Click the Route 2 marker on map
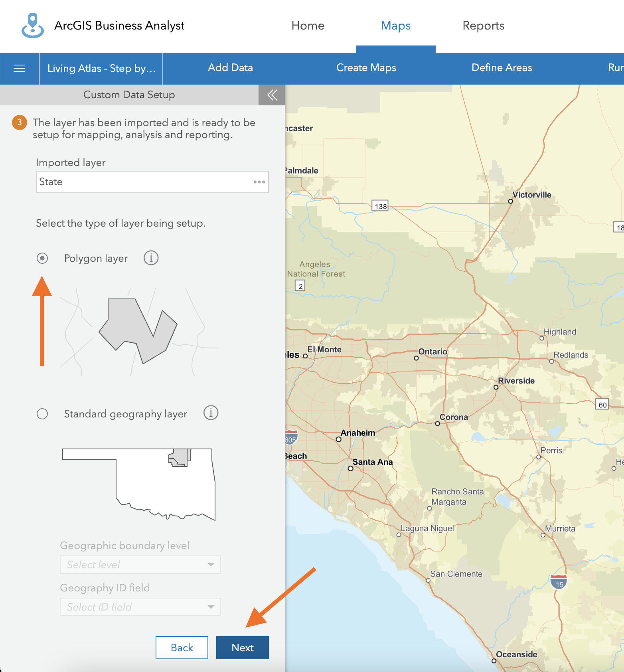The height and width of the screenshot is (672, 624). click(x=300, y=286)
